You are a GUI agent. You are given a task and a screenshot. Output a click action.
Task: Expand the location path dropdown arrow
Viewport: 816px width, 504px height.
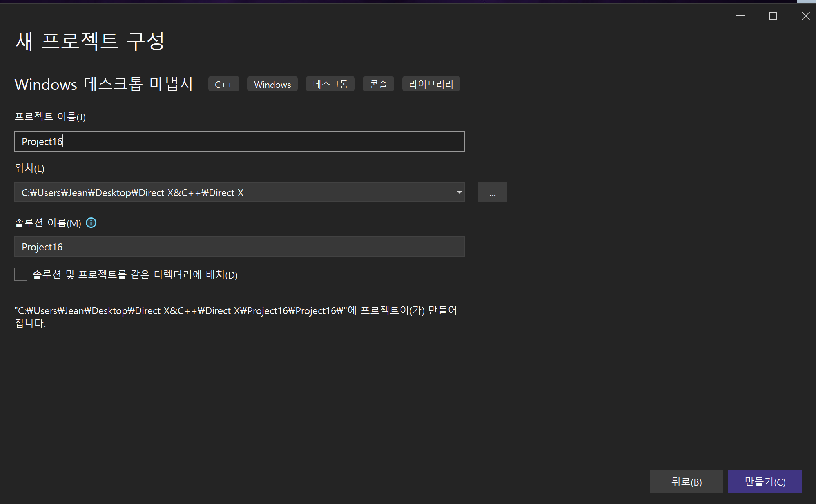tap(459, 192)
